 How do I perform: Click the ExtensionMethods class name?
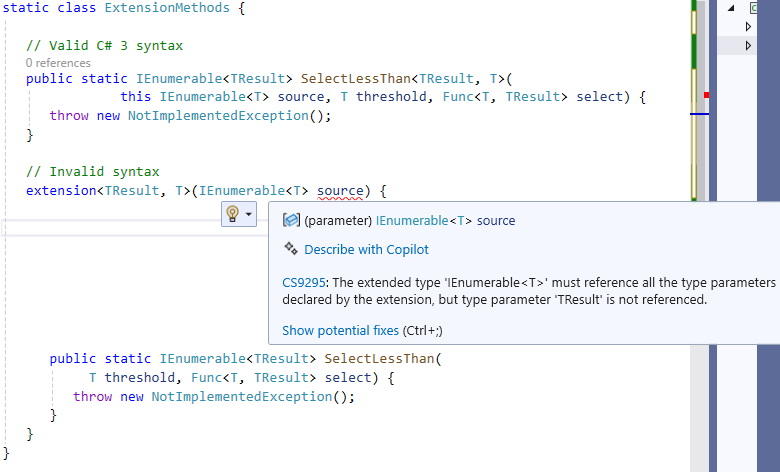click(x=167, y=8)
